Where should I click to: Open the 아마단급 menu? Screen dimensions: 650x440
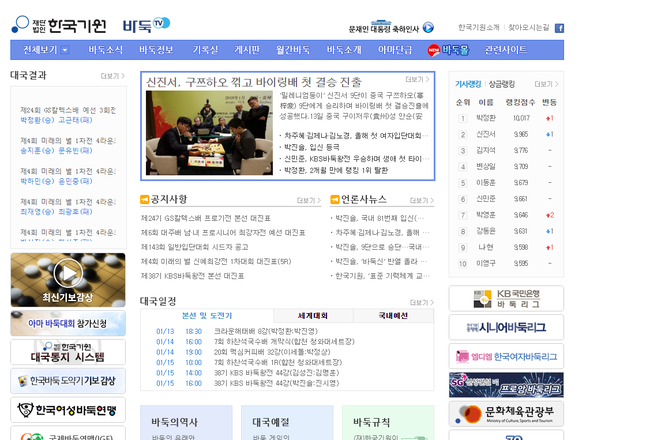395,50
